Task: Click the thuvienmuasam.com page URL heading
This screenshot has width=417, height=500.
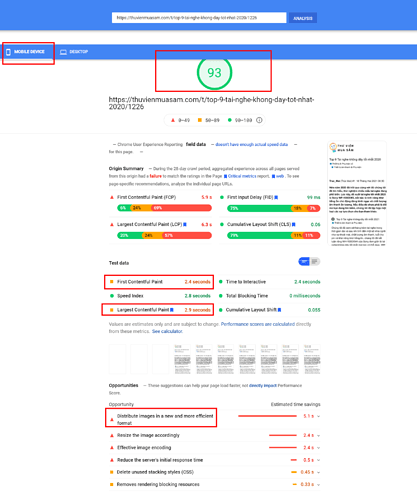Action: 211,103
